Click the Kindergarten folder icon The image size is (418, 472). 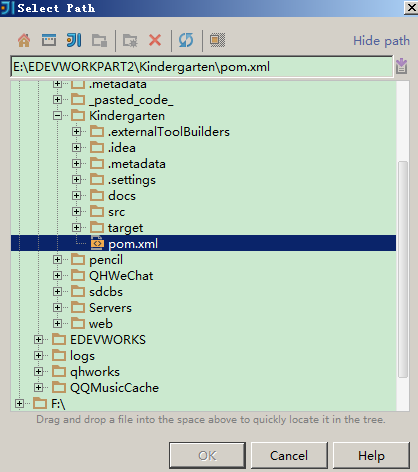78,116
